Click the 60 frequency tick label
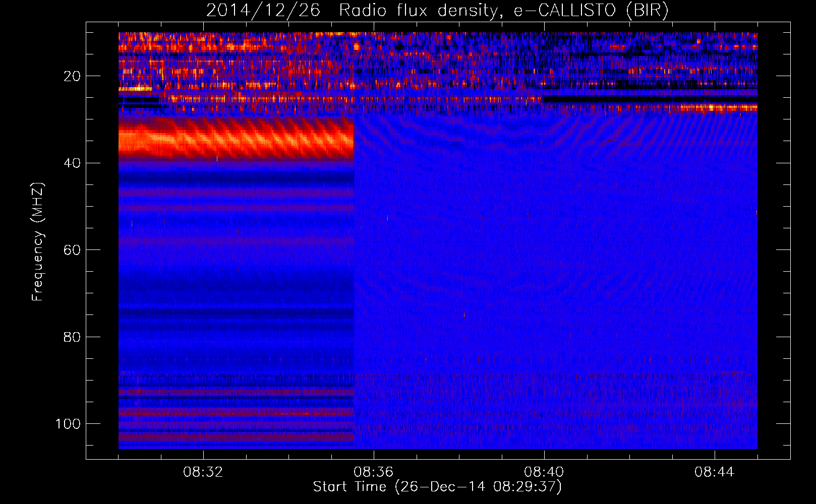816x504 pixels. [72, 250]
